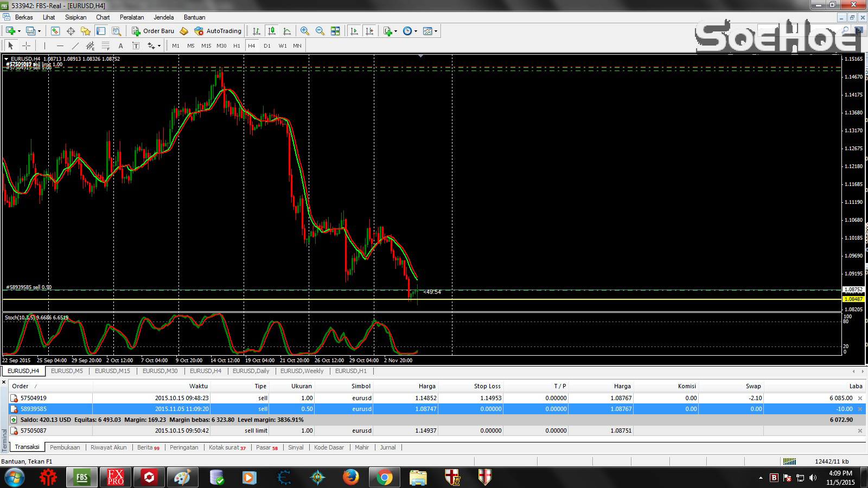Select the Text label tool
This screenshot has height=488, width=868.
click(x=136, y=45)
